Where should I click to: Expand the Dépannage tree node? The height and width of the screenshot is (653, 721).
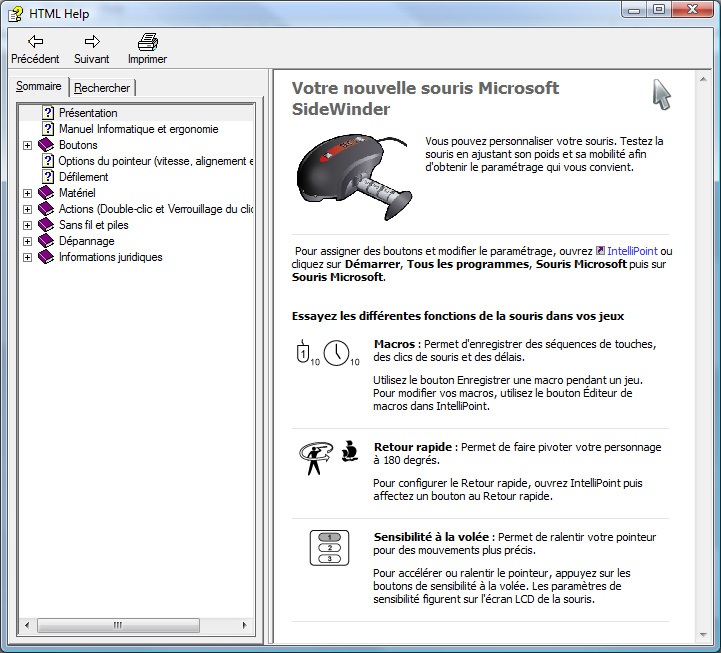point(28,241)
